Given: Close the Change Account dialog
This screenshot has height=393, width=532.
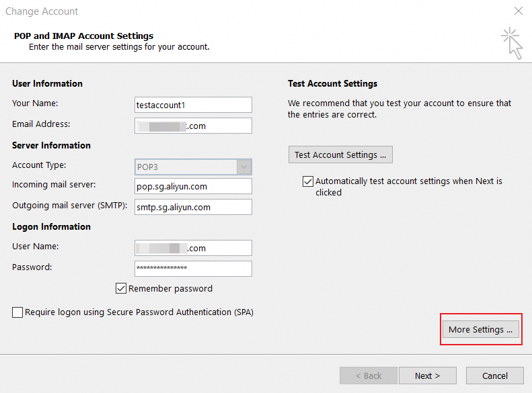Looking at the screenshot, I should tap(518, 11).
